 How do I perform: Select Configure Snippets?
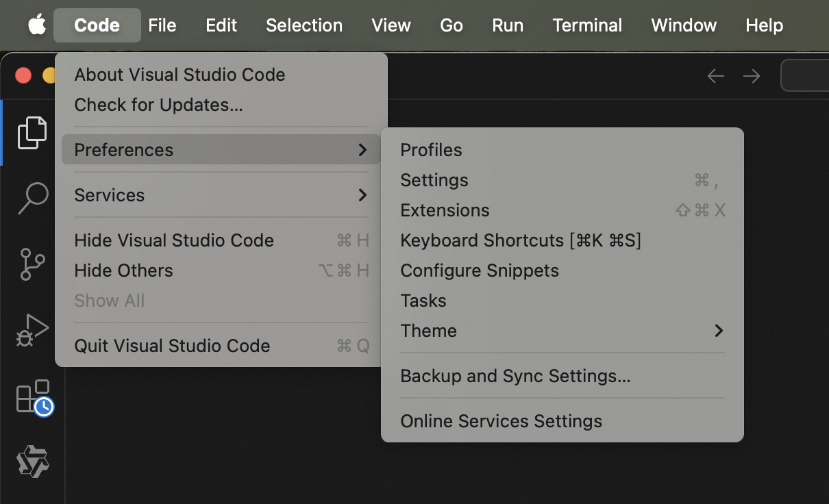(x=562, y=270)
